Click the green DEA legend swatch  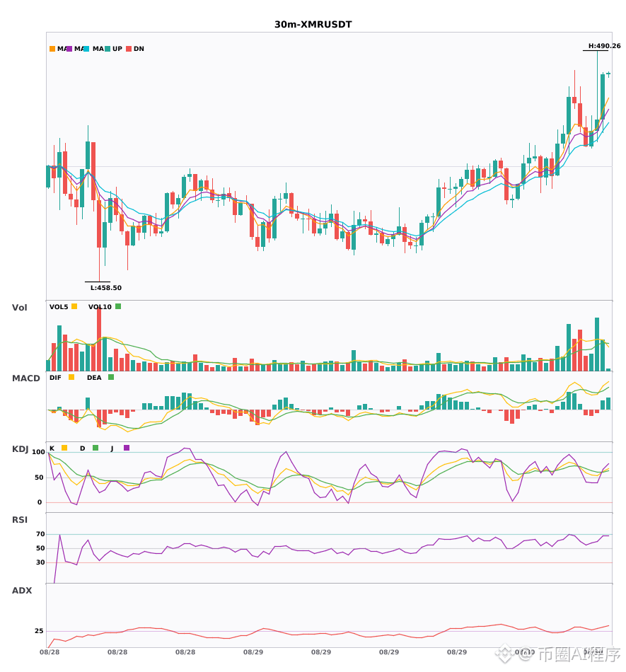[111, 377]
